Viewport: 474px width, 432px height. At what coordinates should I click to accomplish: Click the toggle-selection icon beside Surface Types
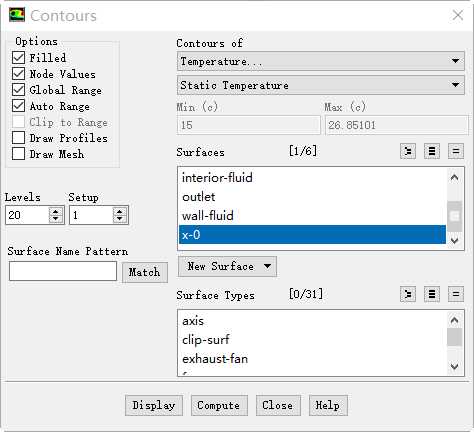(x=408, y=294)
